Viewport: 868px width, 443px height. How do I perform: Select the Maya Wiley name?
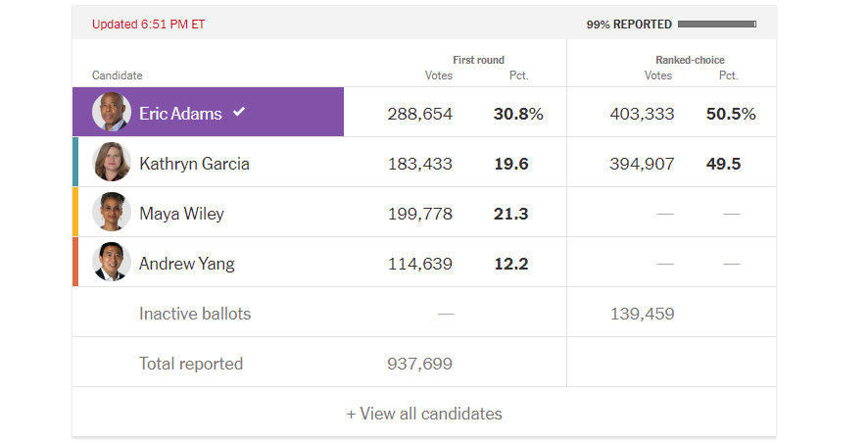(183, 214)
